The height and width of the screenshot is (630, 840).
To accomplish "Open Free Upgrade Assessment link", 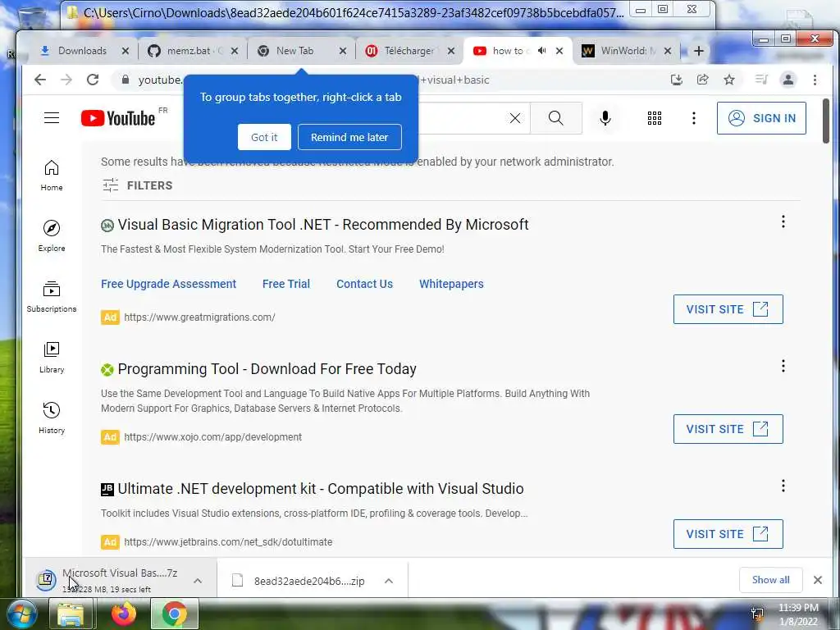I will point(168,284).
